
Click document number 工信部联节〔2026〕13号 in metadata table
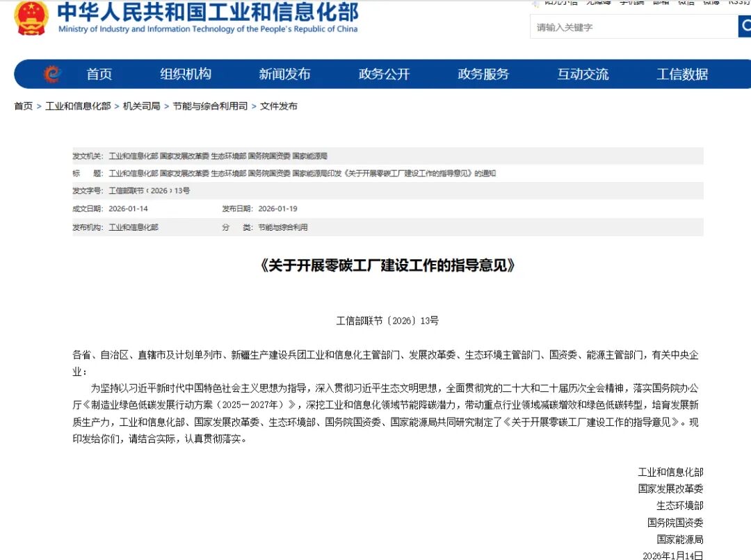tap(150, 190)
